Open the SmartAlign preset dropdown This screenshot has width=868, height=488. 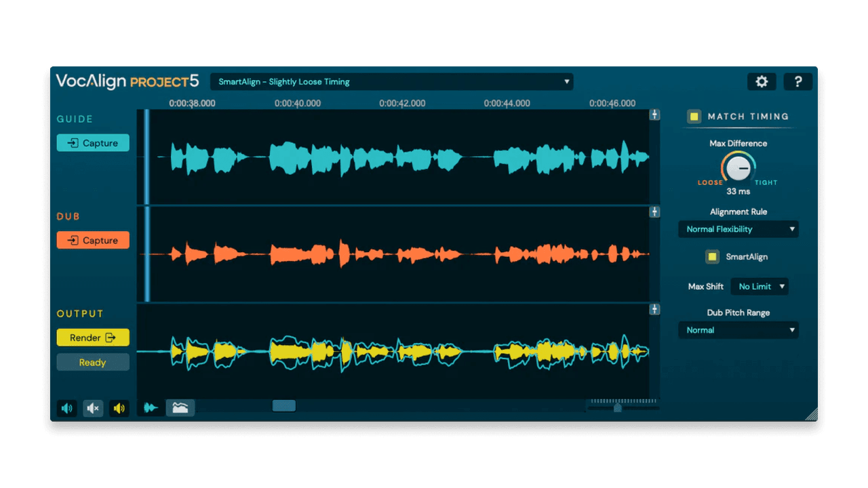[392, 81]
